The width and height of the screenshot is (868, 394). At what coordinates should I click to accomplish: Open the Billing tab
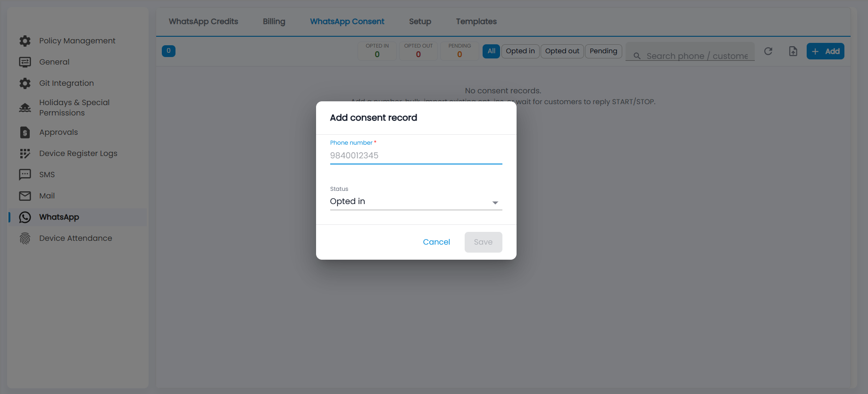274,22
